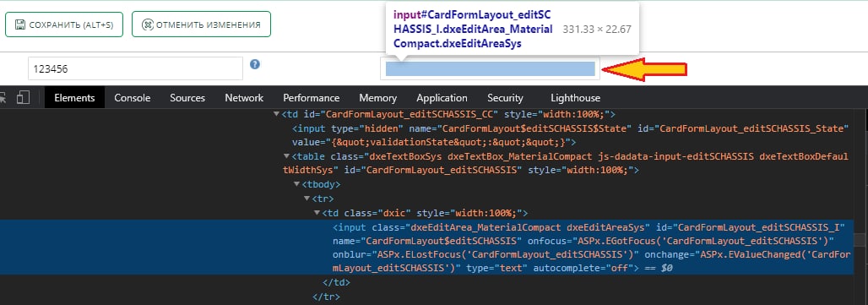
Task: Select the closing </td> line
Action: tap(336, 282)
